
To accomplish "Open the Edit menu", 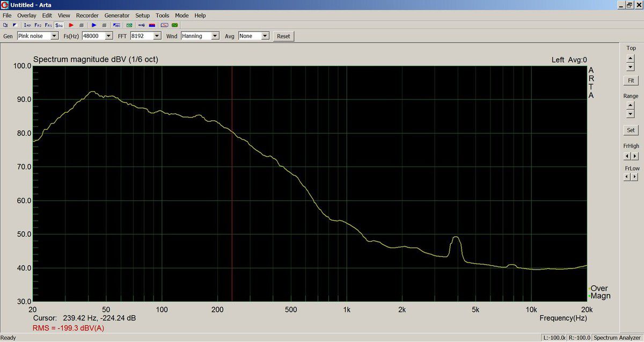I will click(x=47, y=16).
